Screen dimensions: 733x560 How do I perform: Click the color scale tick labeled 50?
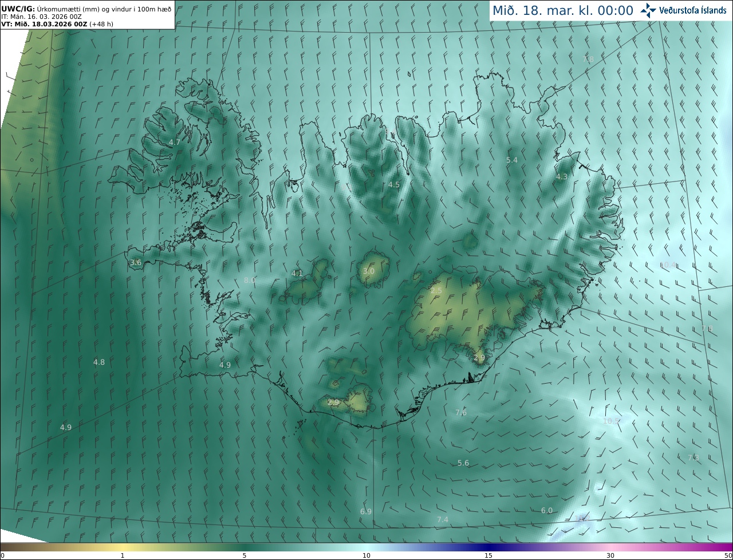(728, 555)
